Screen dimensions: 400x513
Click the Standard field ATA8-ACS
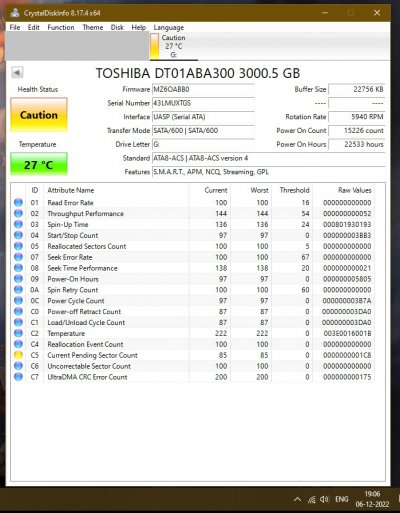coord(269,158)
